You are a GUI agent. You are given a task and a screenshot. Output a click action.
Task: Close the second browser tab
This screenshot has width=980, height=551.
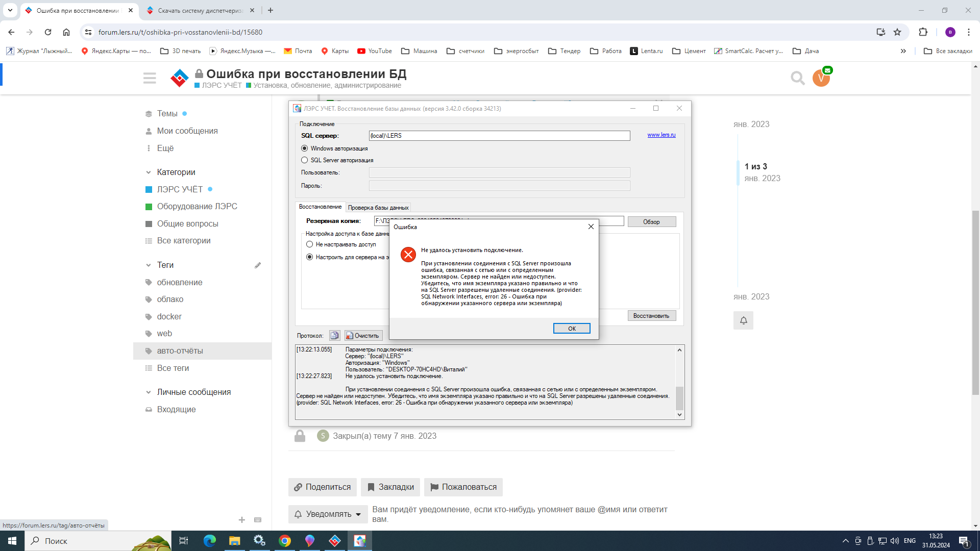pyautogui.click(x=252, y=10)
